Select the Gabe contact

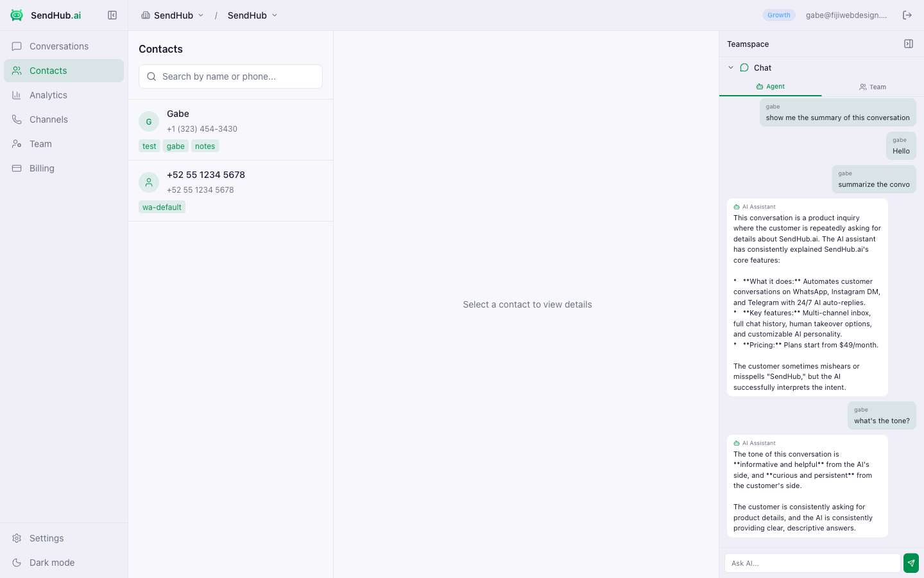pyautogui.click(x=230, y=130)
